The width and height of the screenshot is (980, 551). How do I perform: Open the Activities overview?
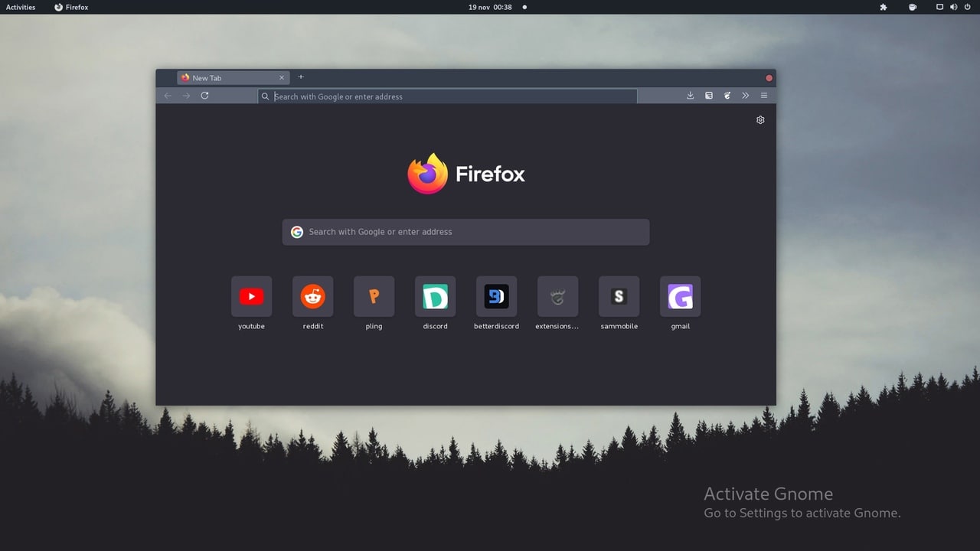[21, 7]
